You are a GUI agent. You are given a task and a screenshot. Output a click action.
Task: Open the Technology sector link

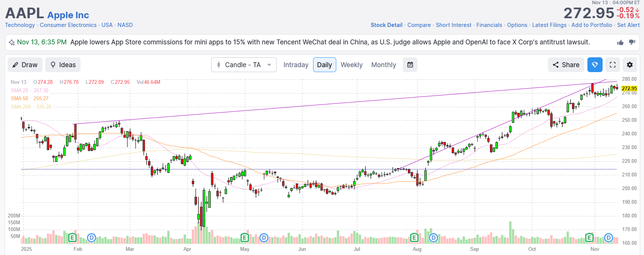(20, 25)
